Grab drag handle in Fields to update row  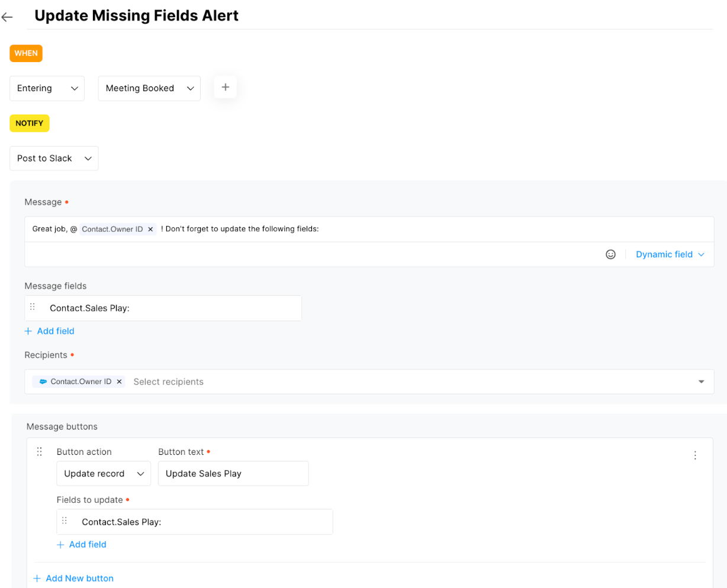[65, 521]
